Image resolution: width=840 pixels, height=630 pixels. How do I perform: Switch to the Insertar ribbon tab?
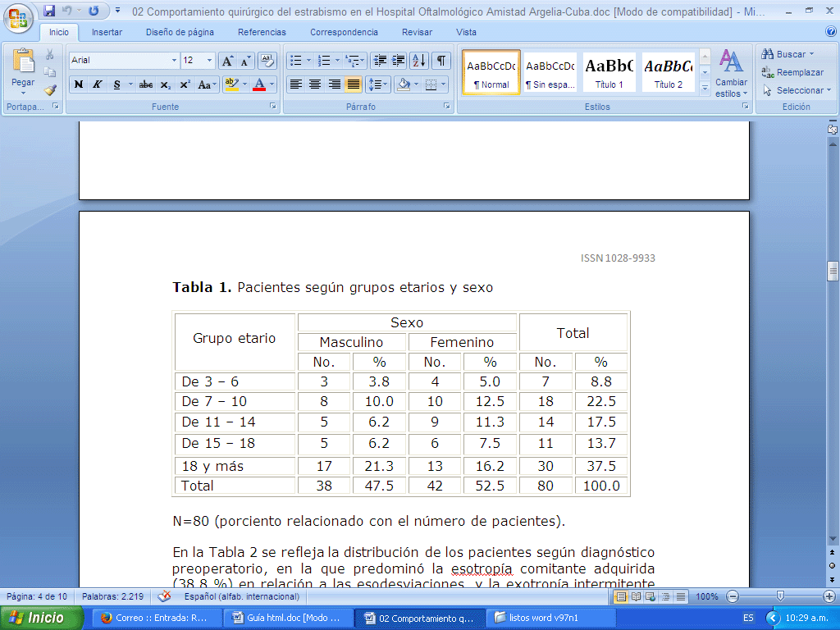107,32
